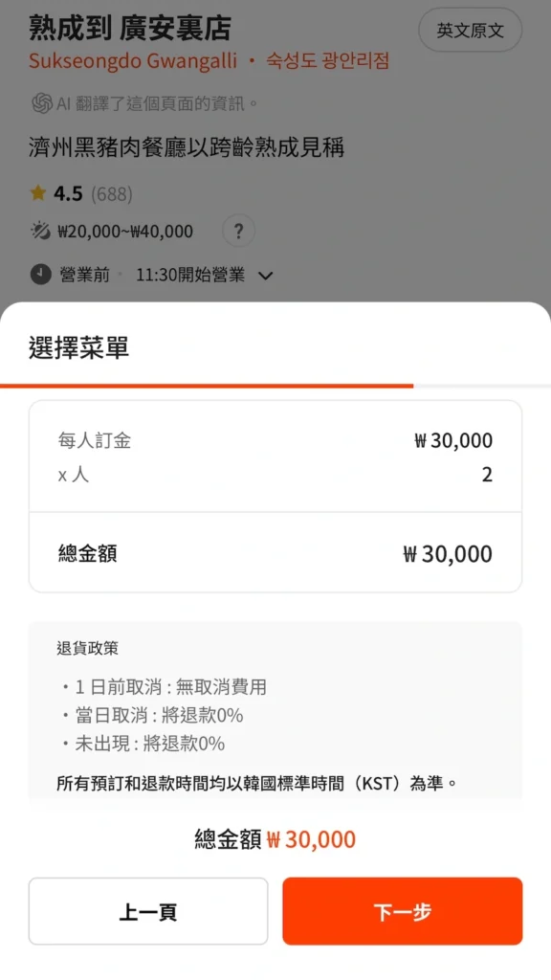The width and height of the screenshot is (551, 980).
Task: Open the price range help question mark
Action: (x=237, y=232)
